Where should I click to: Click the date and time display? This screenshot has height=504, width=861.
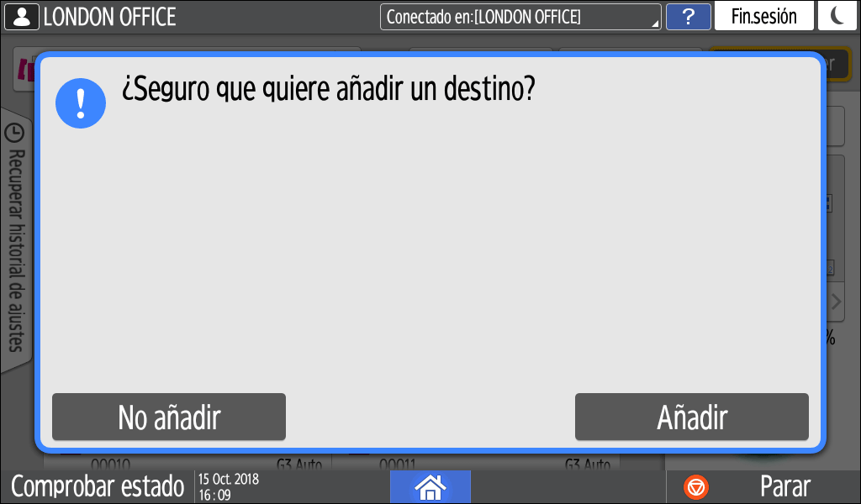pos(229,487)
